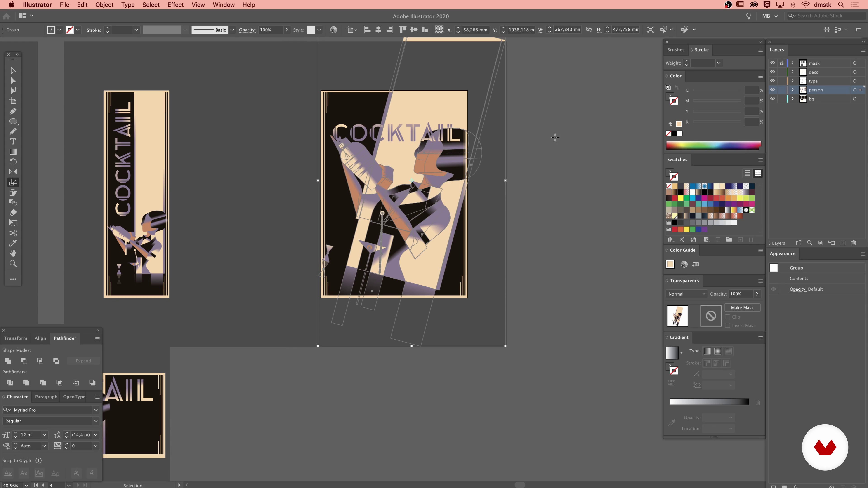Viewport: 868px width, 488px height.
Task: Open the Object menu
Action: coord(104,5)
